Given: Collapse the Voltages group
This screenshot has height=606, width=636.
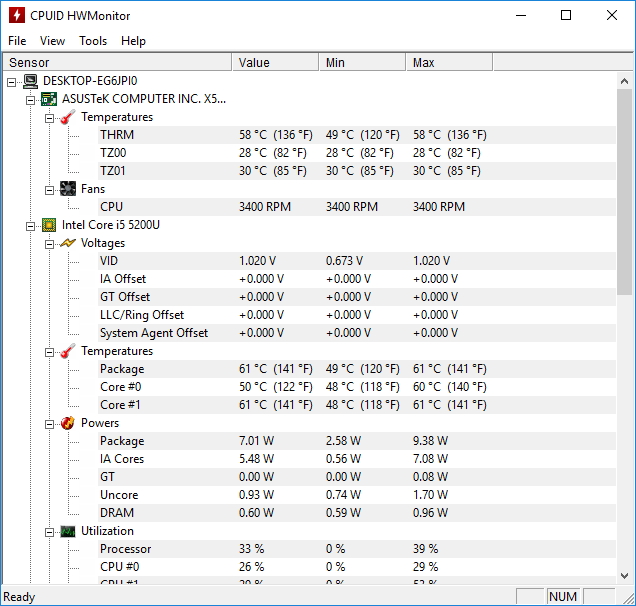Looking at the screenshot, I should tap(49, 244).
